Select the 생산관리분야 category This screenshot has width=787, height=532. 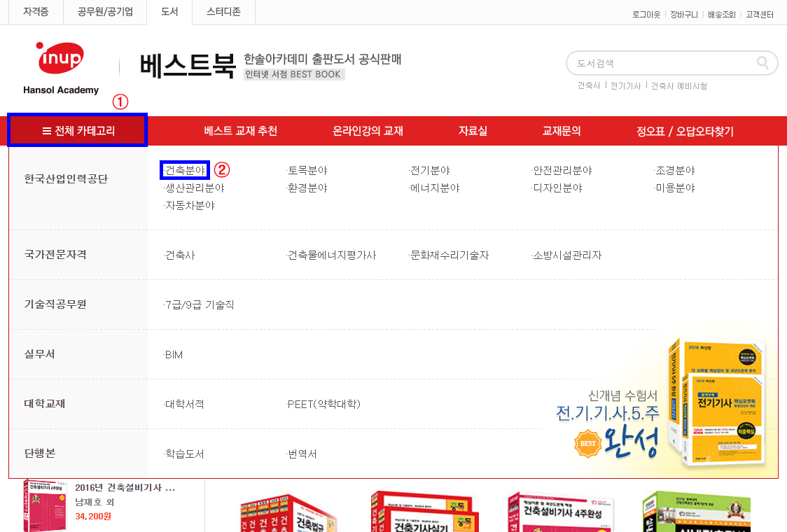coord(194,188)
